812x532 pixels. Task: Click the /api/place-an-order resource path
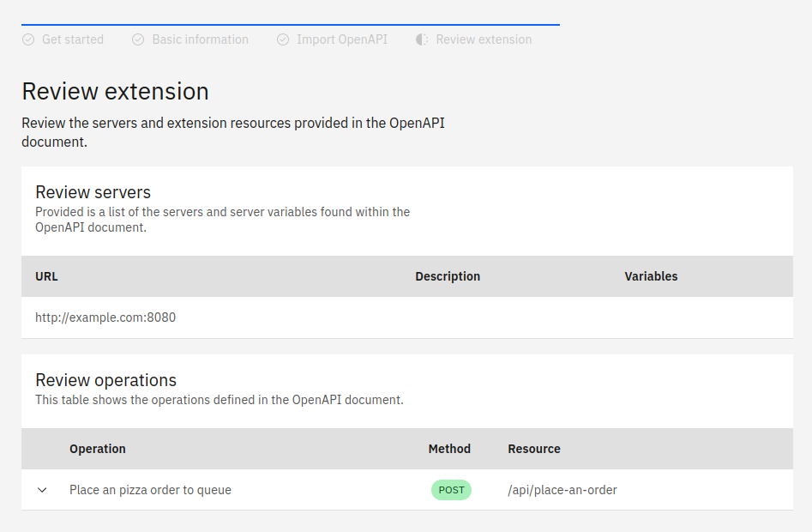562,490
